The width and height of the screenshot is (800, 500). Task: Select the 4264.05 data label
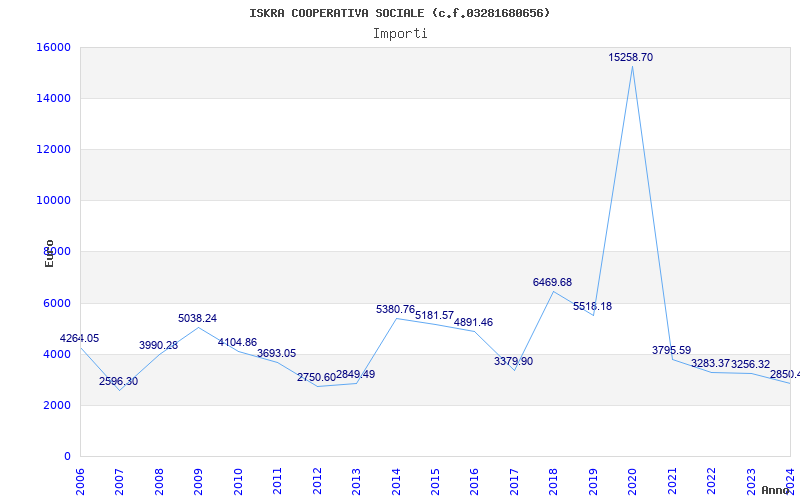pos(80,338)
